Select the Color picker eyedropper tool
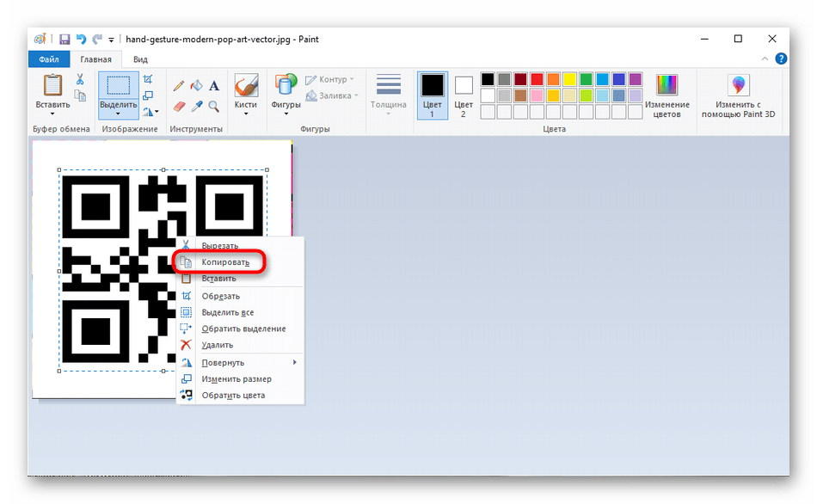The height and width of the screenshot is (504, 817). [x=196, y=107]
